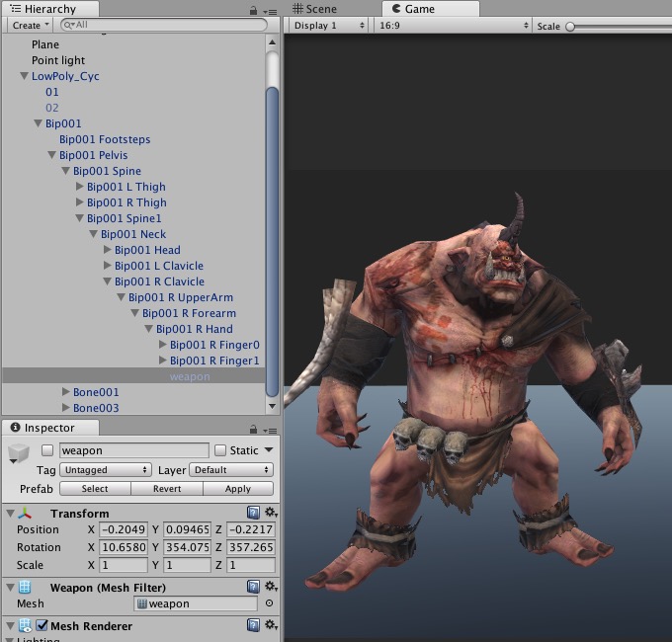
Task: Toggle the Static checkbox
Action: (x=220, y=450)
